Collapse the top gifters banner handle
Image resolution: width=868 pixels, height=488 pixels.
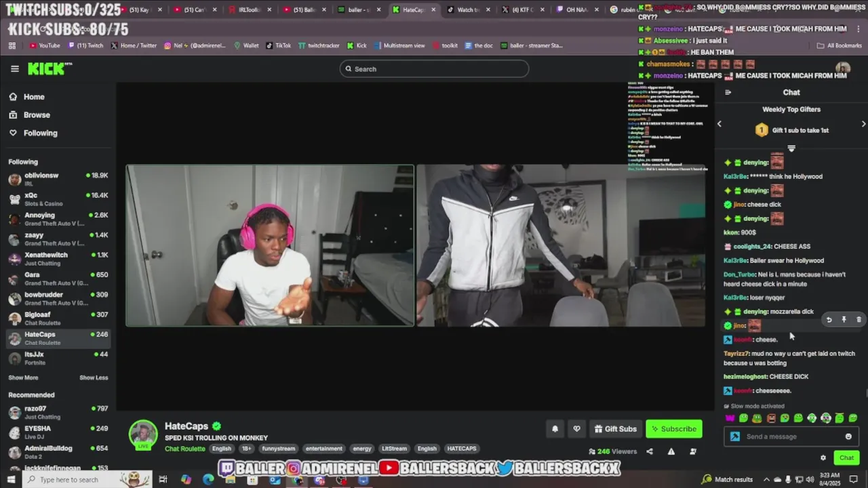[x=791, y=148]
